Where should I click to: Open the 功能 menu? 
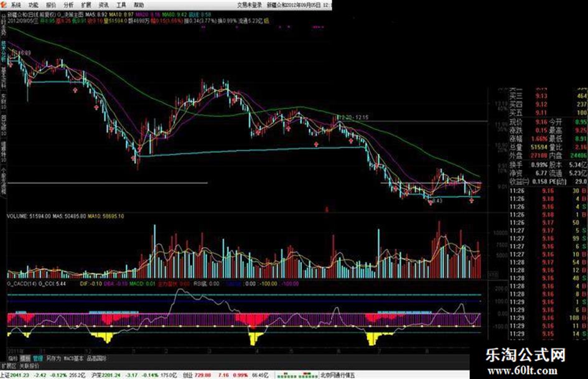click(x=34, y=5)
